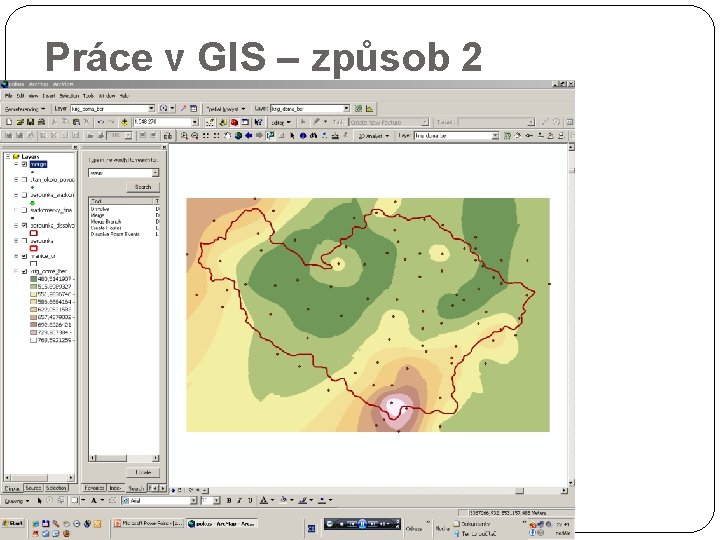Viewport: 720px width, 540px height.
Task: Click the Font Color A icon
Action: pos(264,501)
